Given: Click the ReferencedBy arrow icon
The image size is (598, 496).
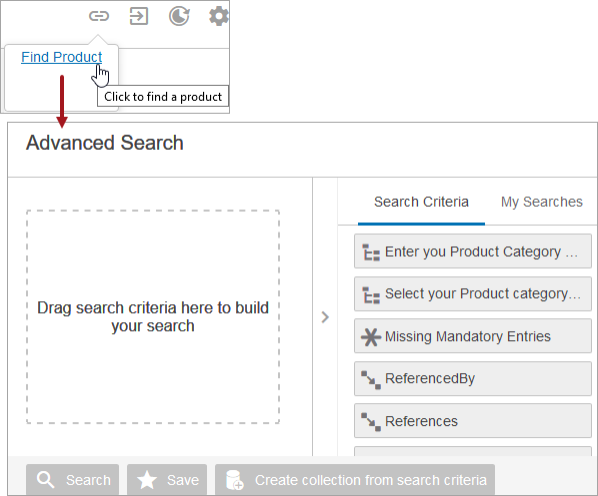Looking at the screenshot, I should (x=371, y=379).
